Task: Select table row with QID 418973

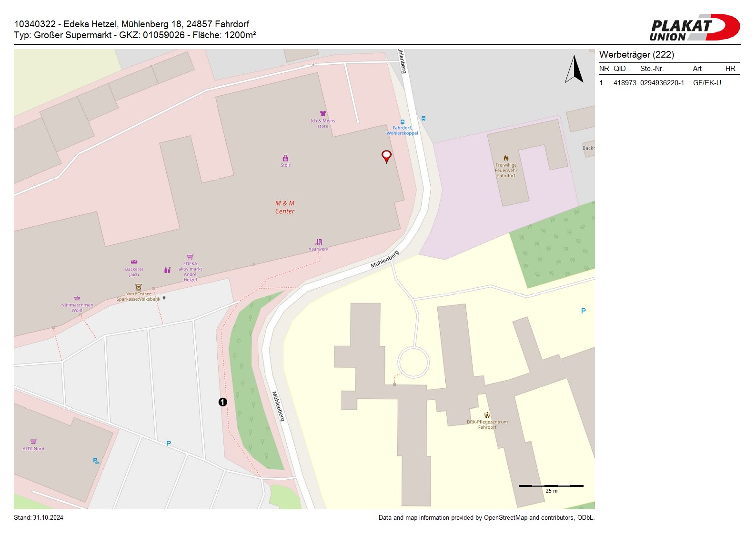Action: 669,83
